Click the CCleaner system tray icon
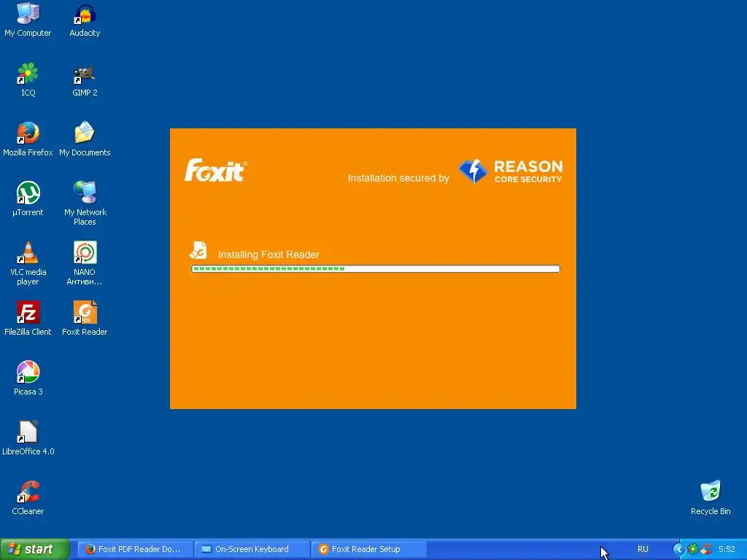 point(706,549)
